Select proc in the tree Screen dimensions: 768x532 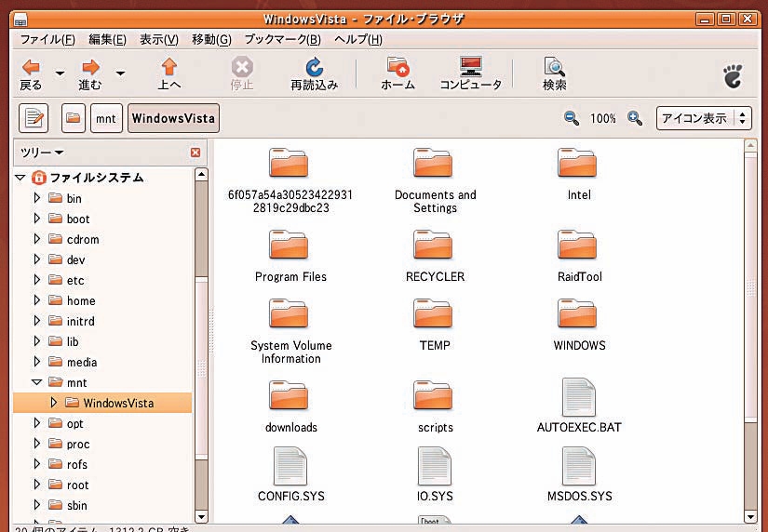(x=78, y=445)
